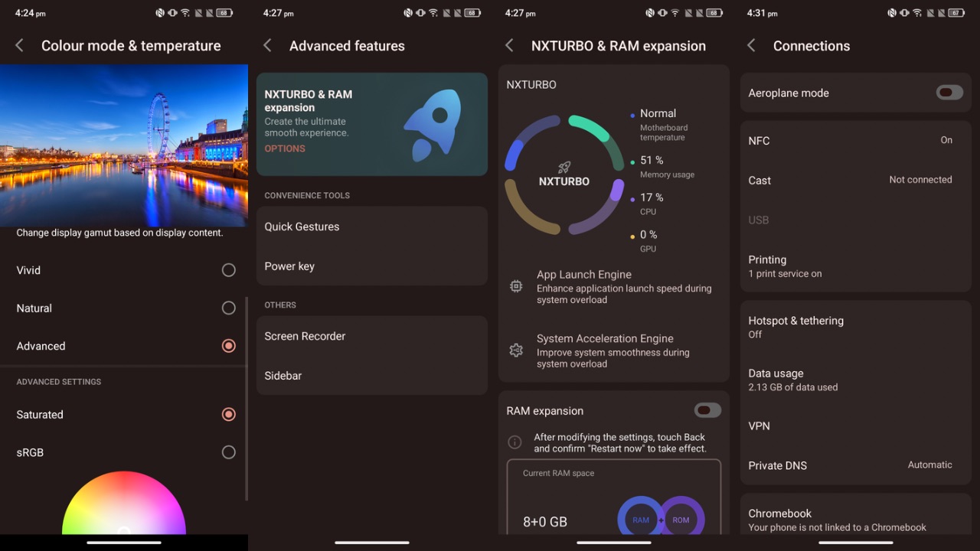This screenshot has width=980, height=551.
Task: Tap the 8+0 GB value
Action: coord(544,522)
